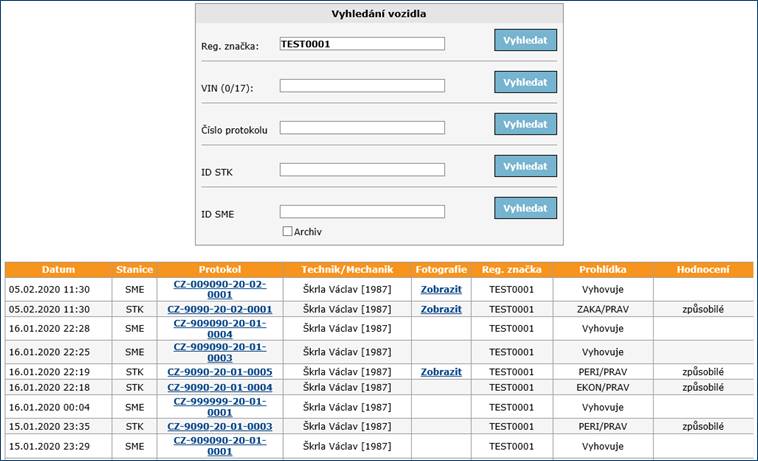Click the Reg. značka column header
The width and height of the screenshot is (758, 461).
[x=512, y=270]
